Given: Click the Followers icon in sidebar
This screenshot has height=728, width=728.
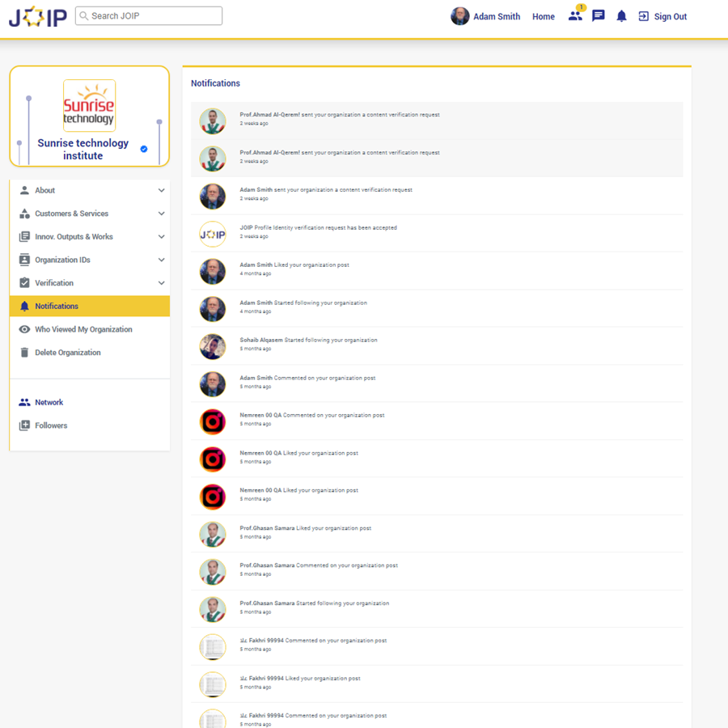Looking at the screenshot, I should coord(24,425).
